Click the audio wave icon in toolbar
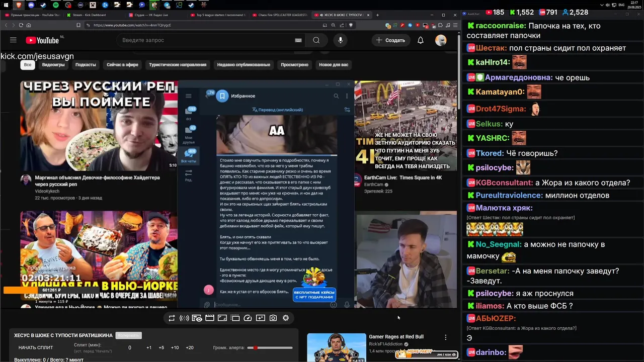The width and height of the screenshot is (644, 362). (x=184, y=318)
